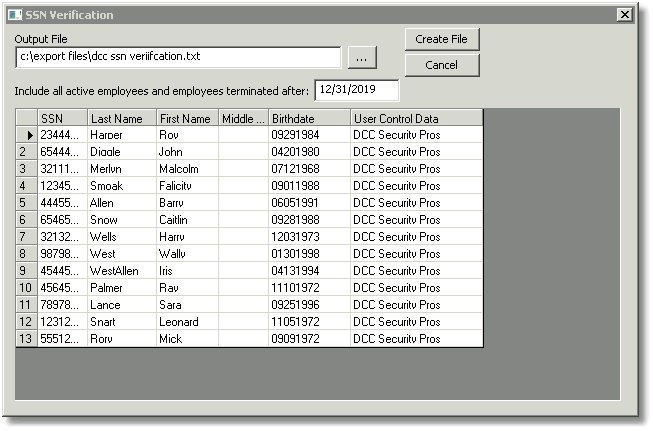This screenshot has height=431, width=653.
Task: Click birthdate cell 12031973
Action: pos(309,237)
